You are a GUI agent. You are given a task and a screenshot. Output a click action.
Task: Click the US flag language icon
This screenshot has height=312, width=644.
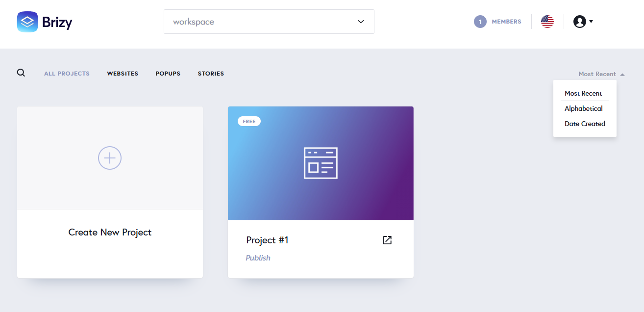(547, 22)
